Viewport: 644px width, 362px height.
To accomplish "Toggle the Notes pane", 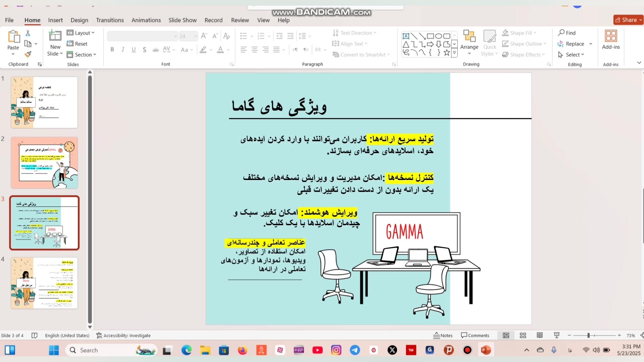I will pyautogui.click(x=443, y=336).
